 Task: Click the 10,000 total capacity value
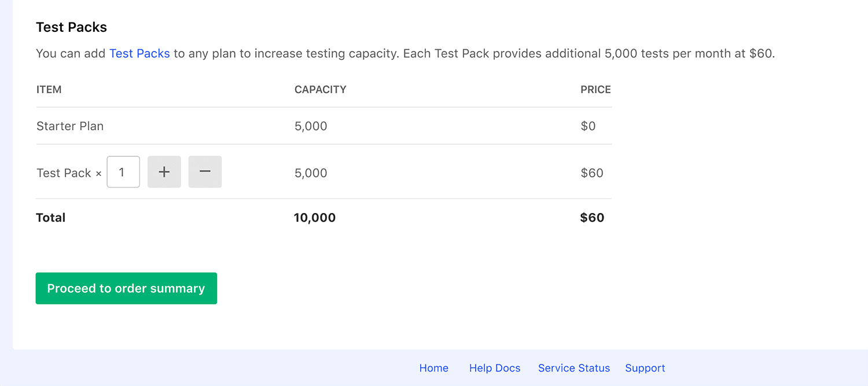click(x=314, y=217)
